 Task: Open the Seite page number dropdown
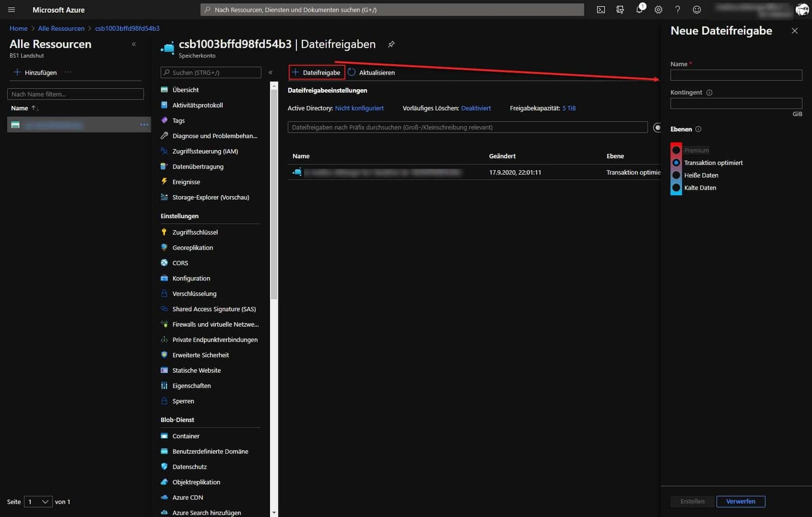click(38, 501)
